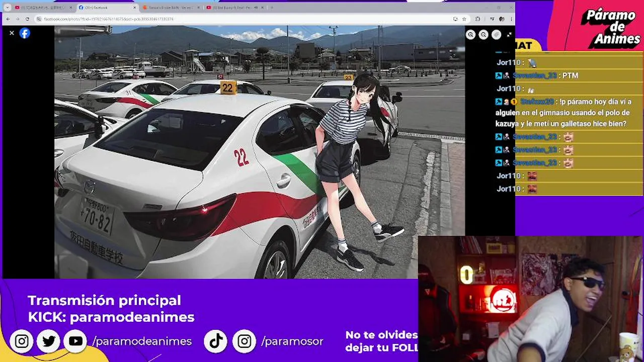Close the first YouTube tab
Screen dimensions: 644x362
coord(71,8)
